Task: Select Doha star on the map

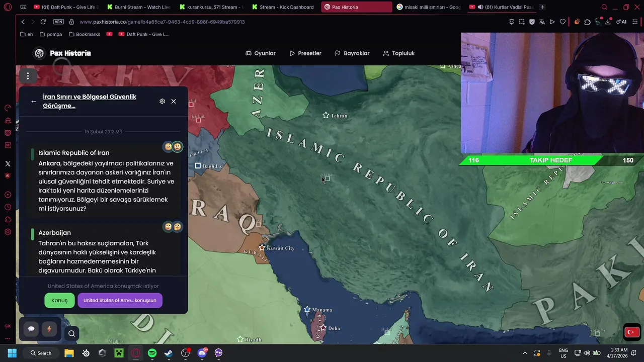Action: tap(323, 328)
